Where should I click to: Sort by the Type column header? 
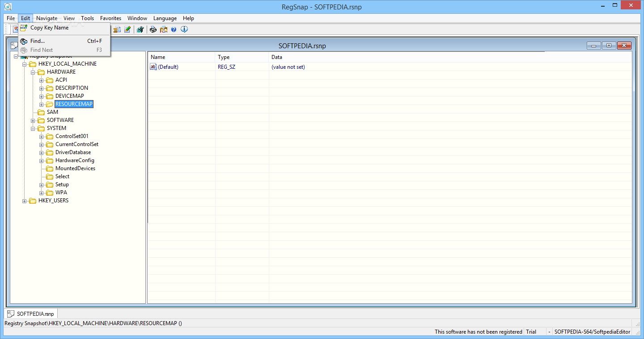[x=242, y=57]
